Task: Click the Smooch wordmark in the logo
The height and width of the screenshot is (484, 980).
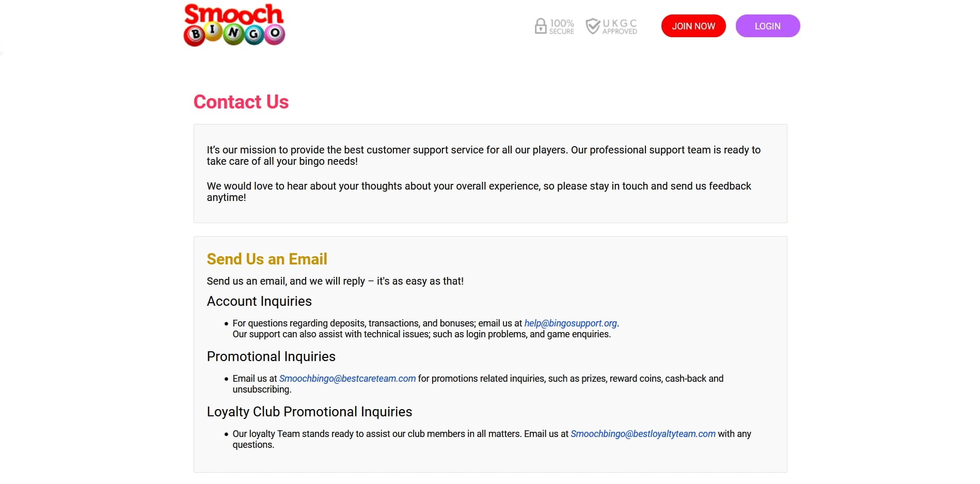Action: click(234, 14)
